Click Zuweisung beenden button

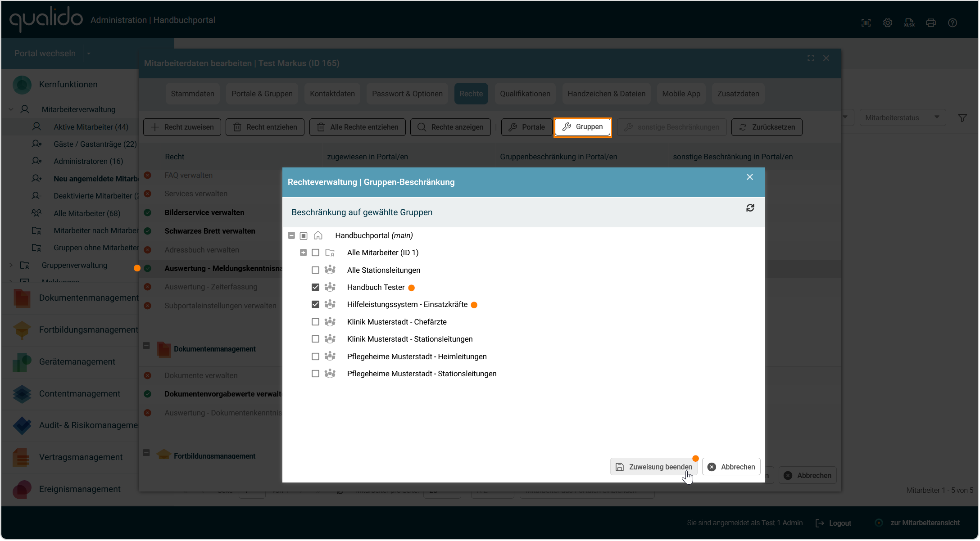[x=653, y=467]
